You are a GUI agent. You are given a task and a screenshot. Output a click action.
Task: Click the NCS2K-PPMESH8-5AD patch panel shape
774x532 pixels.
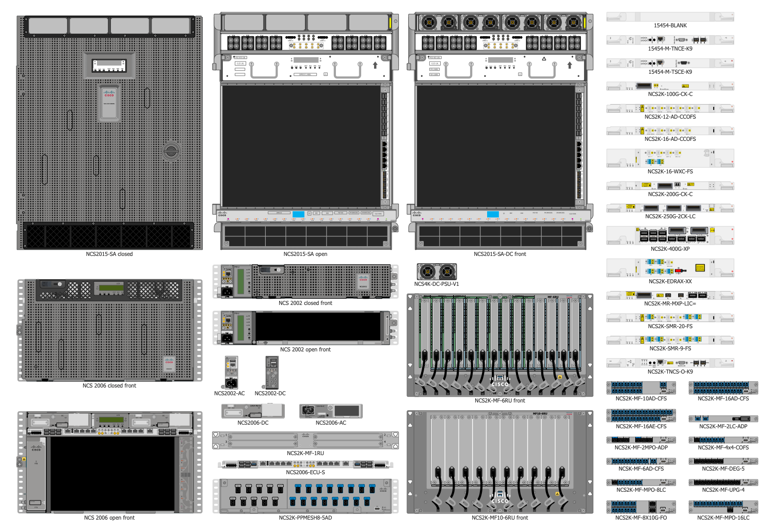[305, 496]
